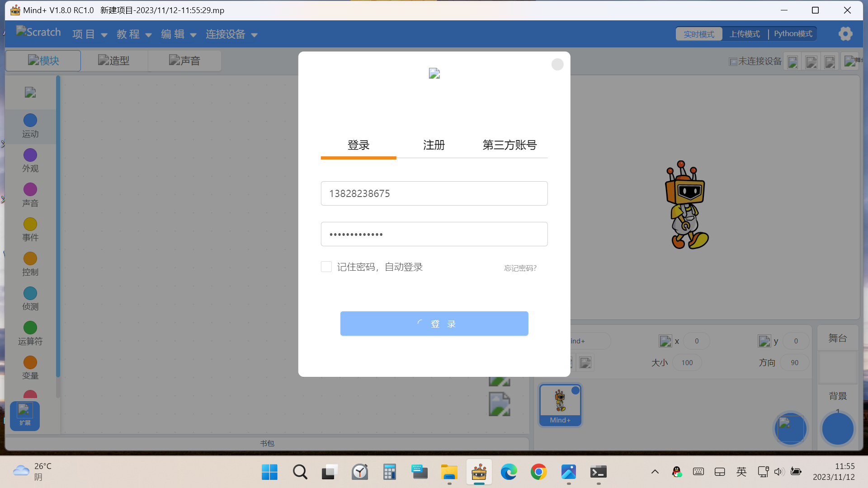Switch to the 模块 blocks tab
This screenshot has width=868, height=488.
(x=43, y=61)
